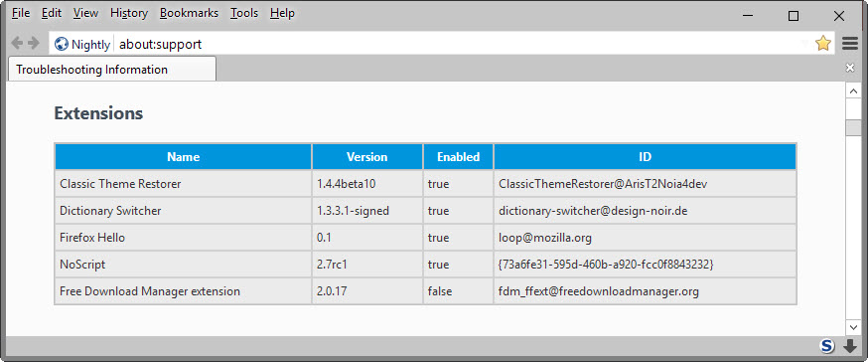Select the Troubleshooting Information tab
The width and height of the screenshot is (868, 362).
tap(112, 70)
